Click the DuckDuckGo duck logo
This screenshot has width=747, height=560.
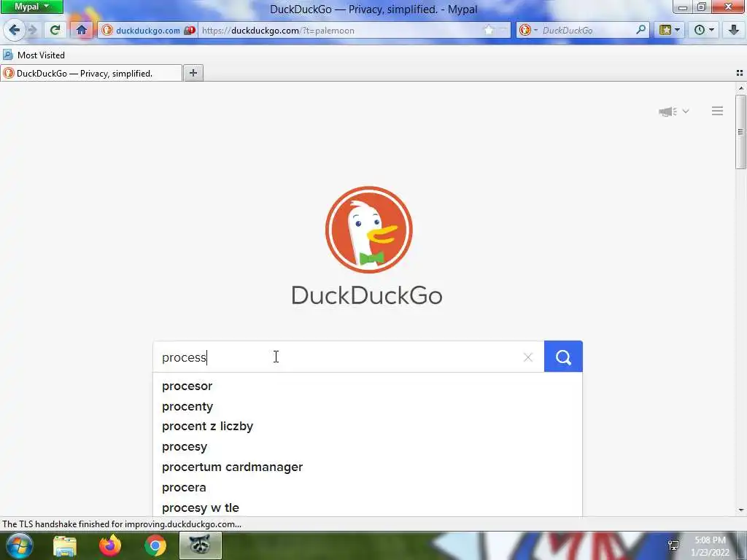[368, 230]
